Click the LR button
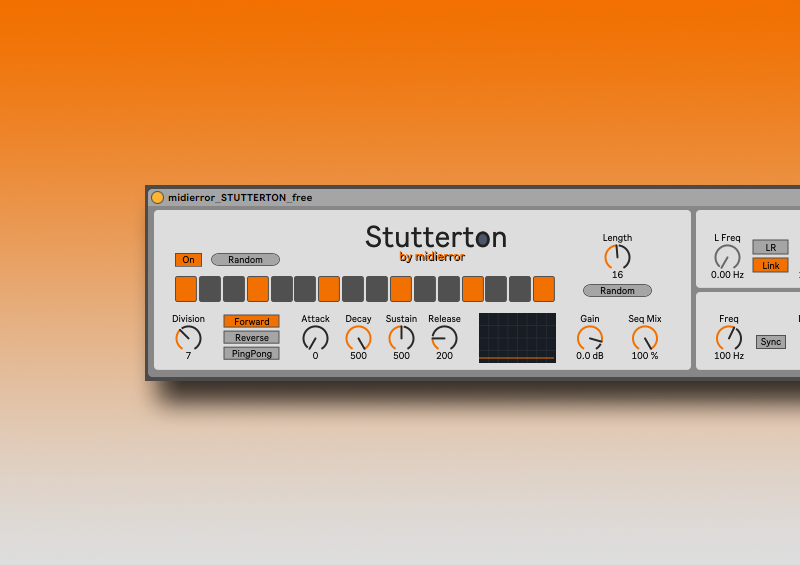The width and height of the screenshot is (800, 565). tap(770, 248)
